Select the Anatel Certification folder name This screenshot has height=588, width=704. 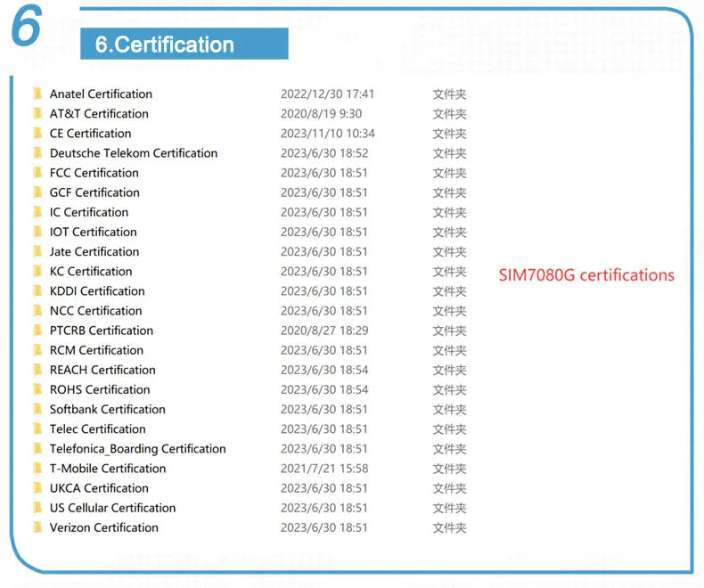pos(101,94)
